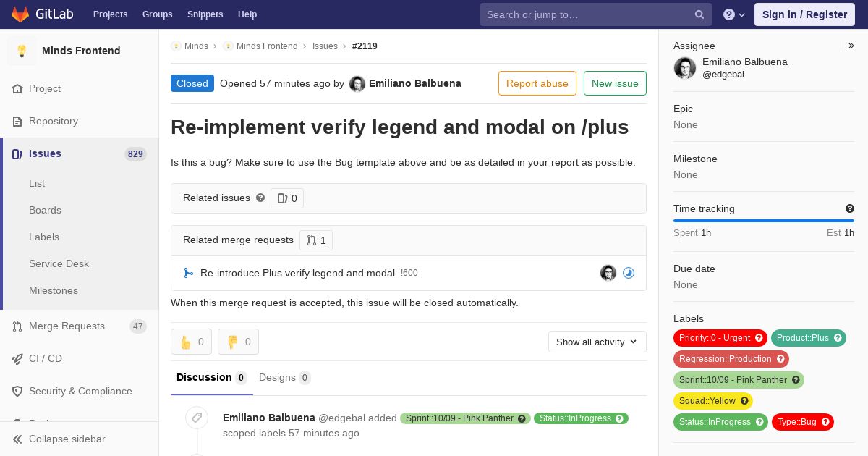The image size is (868, 456).
Task: Click the Related issues help icon
Action: [x=260, y=198]
